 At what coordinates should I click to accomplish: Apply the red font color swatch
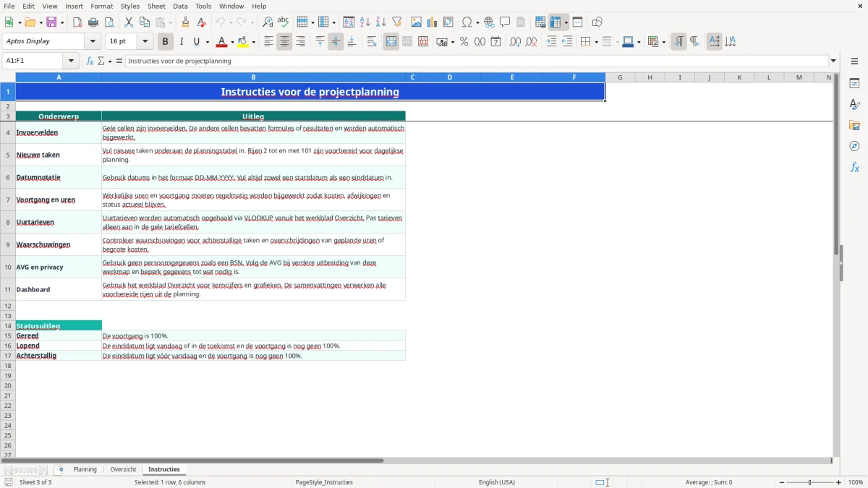[x=222, y=42]
